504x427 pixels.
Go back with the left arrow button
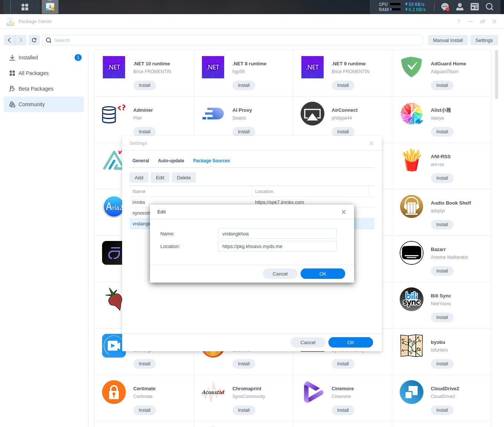point(9,40)
